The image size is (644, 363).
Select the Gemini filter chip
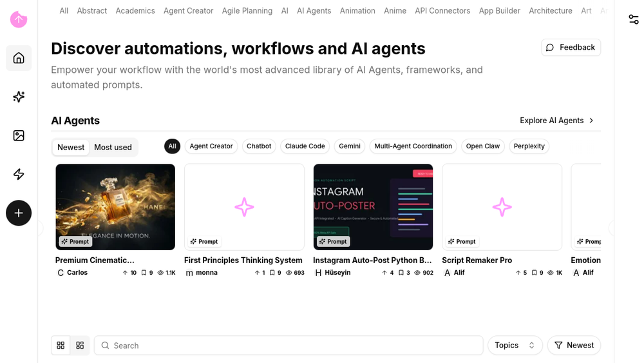(350, 146)
